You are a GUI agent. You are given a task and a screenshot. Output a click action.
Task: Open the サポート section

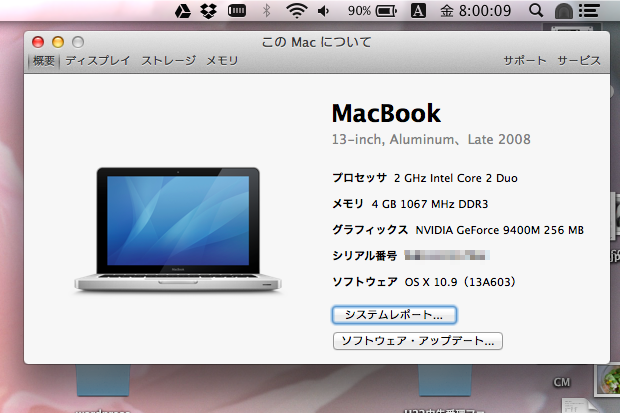(x=525, y=61)
